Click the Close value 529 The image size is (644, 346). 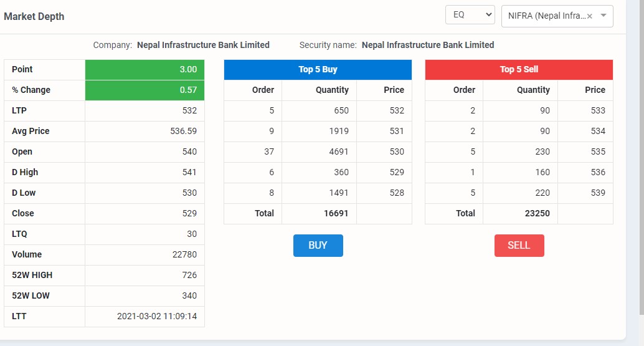pyautogui.click(x=189, y=213)
